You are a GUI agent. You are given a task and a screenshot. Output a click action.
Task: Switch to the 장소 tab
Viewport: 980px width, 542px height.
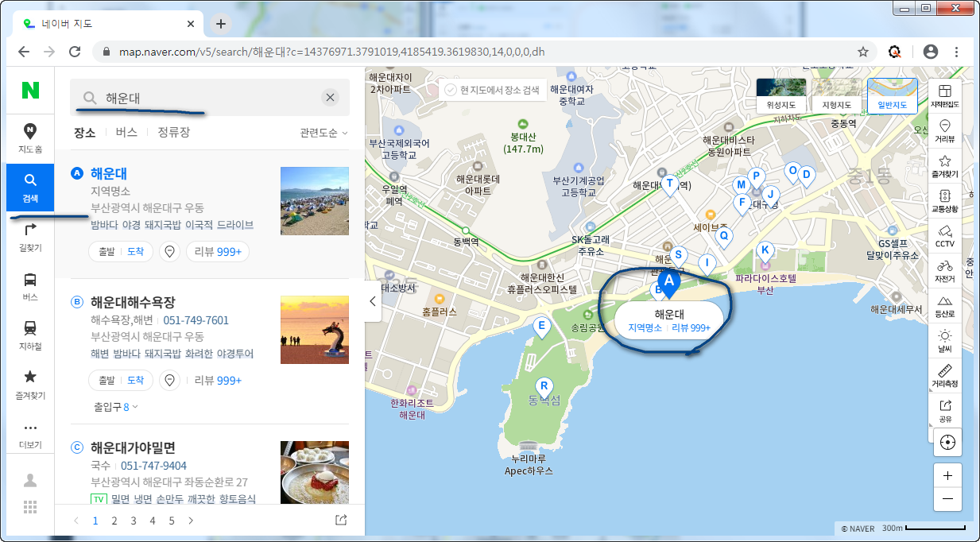(x=84, y=133)
